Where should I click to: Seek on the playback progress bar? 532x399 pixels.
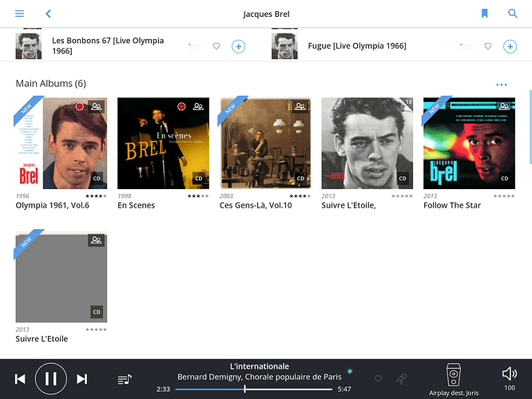pos(254,389)
